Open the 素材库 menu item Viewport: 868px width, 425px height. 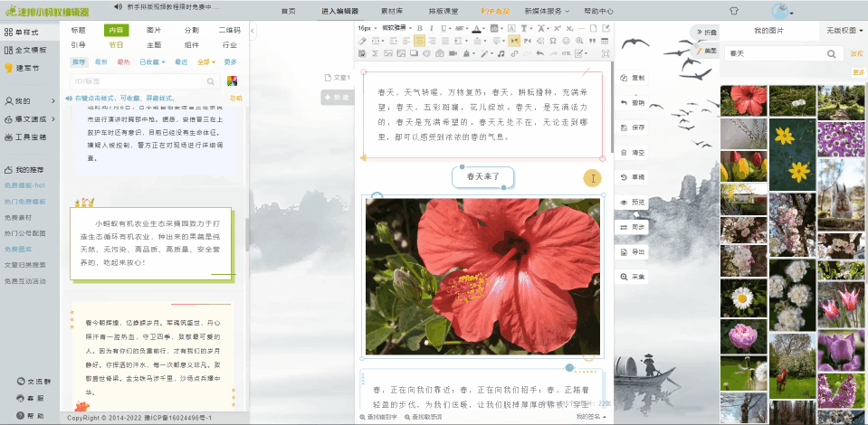click(391, 11)
